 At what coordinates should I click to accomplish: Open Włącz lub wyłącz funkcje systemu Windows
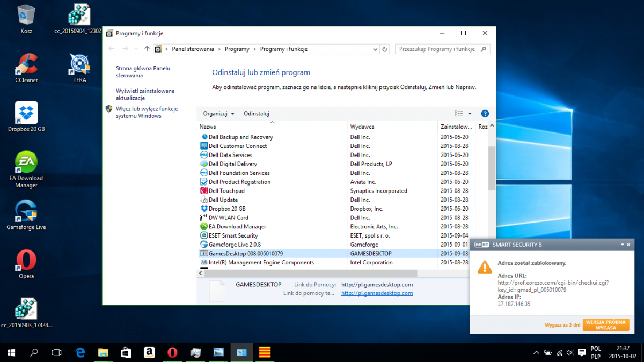[x=147, y=112]
